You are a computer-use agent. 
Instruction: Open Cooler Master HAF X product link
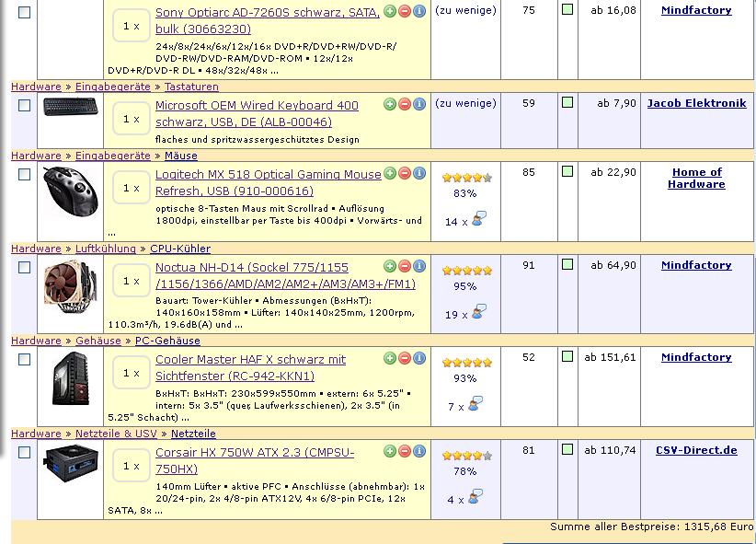[251, 368]
